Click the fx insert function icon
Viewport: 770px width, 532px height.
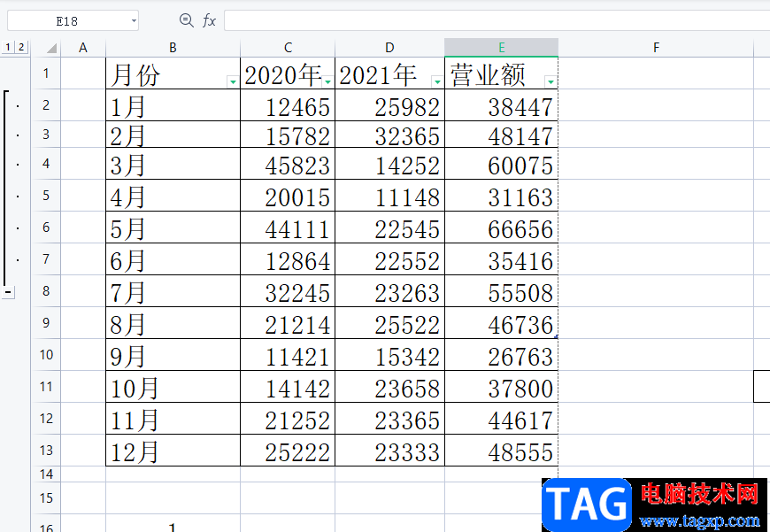pos(209,20)
